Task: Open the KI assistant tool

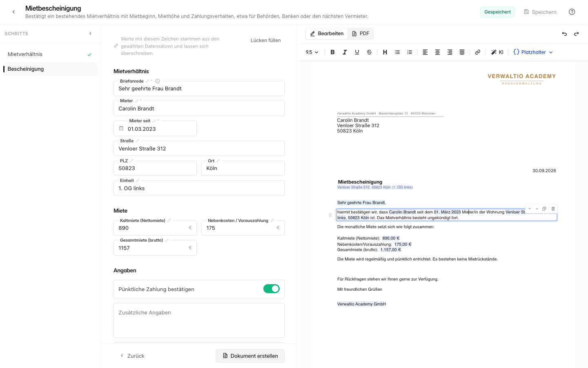Action: 497,52
